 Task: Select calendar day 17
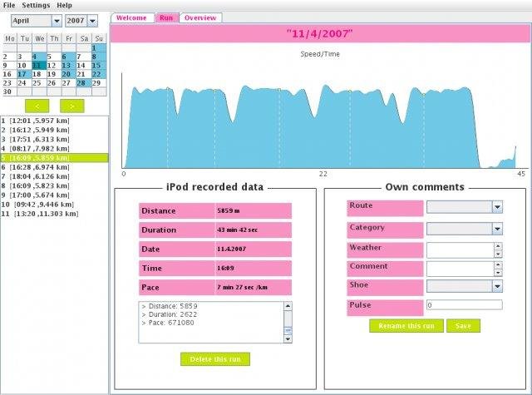click(x=24, y=74)
